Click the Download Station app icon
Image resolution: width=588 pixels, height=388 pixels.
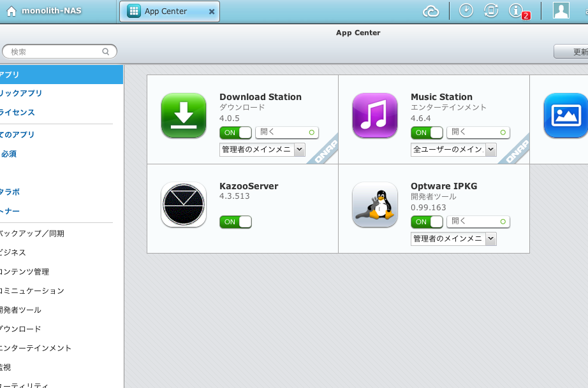pyautogui.click(x=184, y=115)
